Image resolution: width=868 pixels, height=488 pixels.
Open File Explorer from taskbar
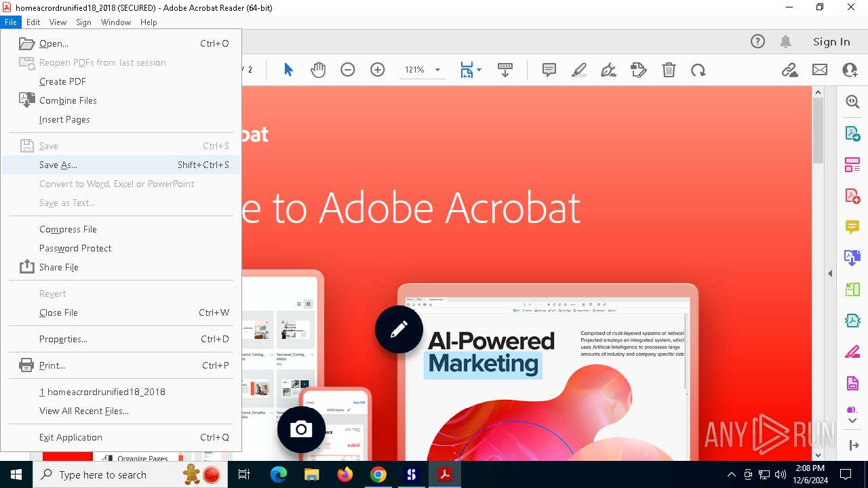pos(312,474)
